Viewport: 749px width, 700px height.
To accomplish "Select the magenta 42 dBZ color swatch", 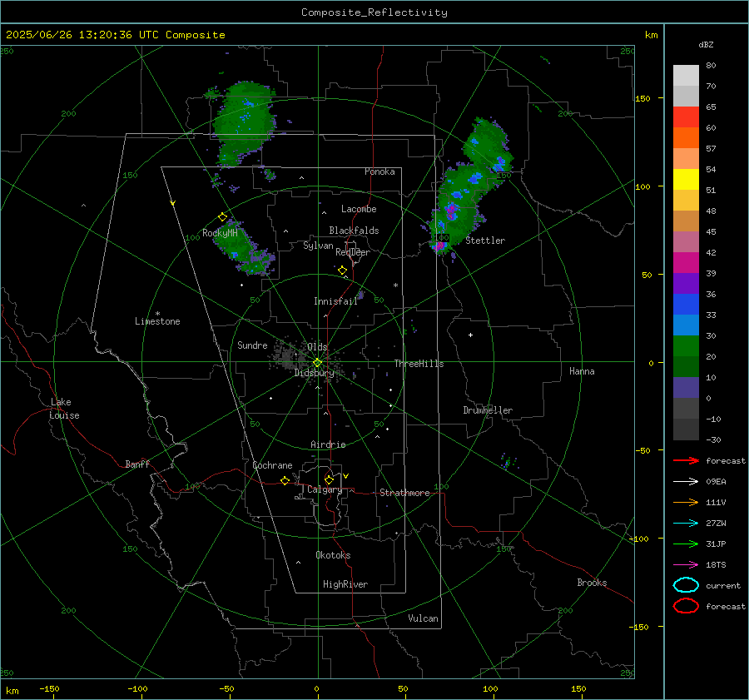I will click(x=686, y=262).
